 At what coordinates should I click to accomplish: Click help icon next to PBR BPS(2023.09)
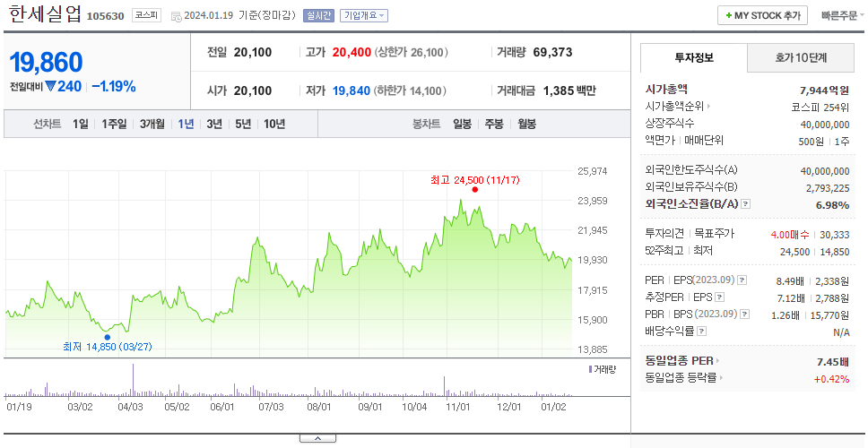744,314
